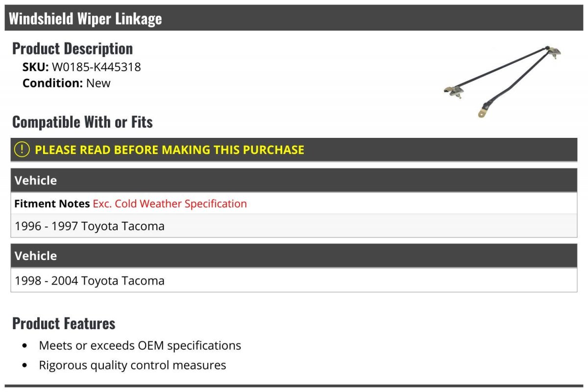Click the bullet beside Rigorous quality control
Viewport: 588px width, 392px height.
tap(25, 366)
